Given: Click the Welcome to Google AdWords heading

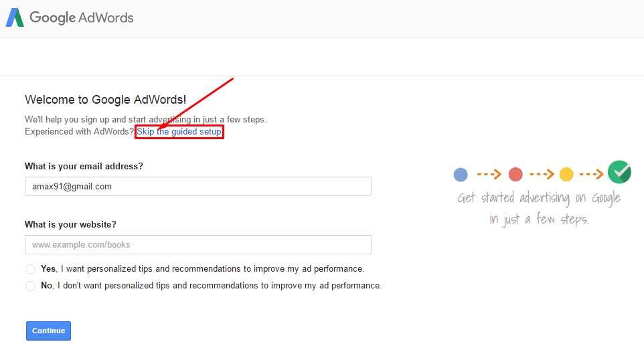Looking at the screenshot, I should point(106,100).
